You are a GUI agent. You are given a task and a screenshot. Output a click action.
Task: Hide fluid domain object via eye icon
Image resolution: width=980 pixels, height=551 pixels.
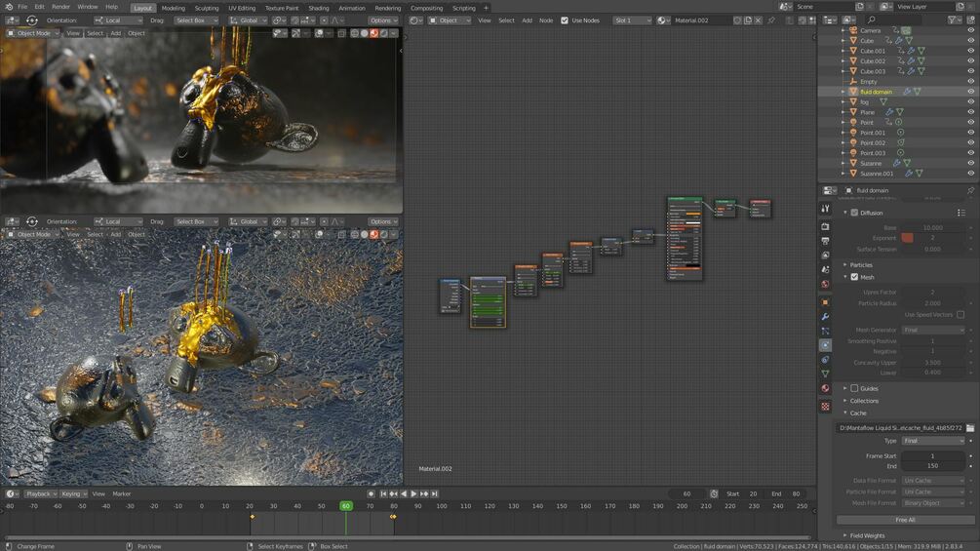pyautogui.click(x=970, y=92)
